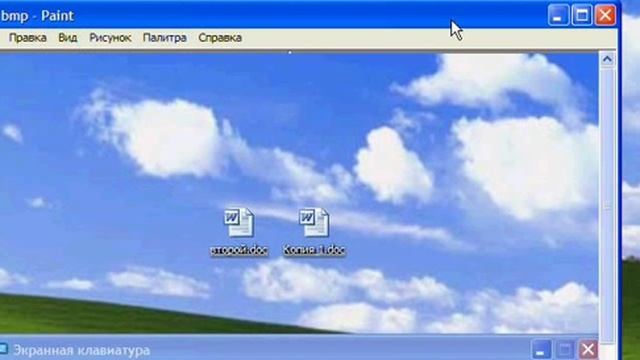
Task: Close the Paint window
Action: (605, 16)
